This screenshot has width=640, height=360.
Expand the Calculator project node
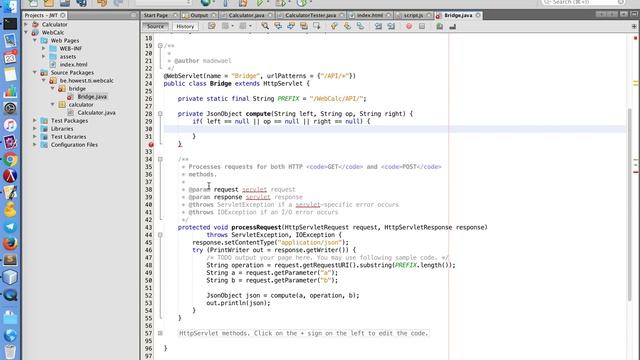coord(26,24)
